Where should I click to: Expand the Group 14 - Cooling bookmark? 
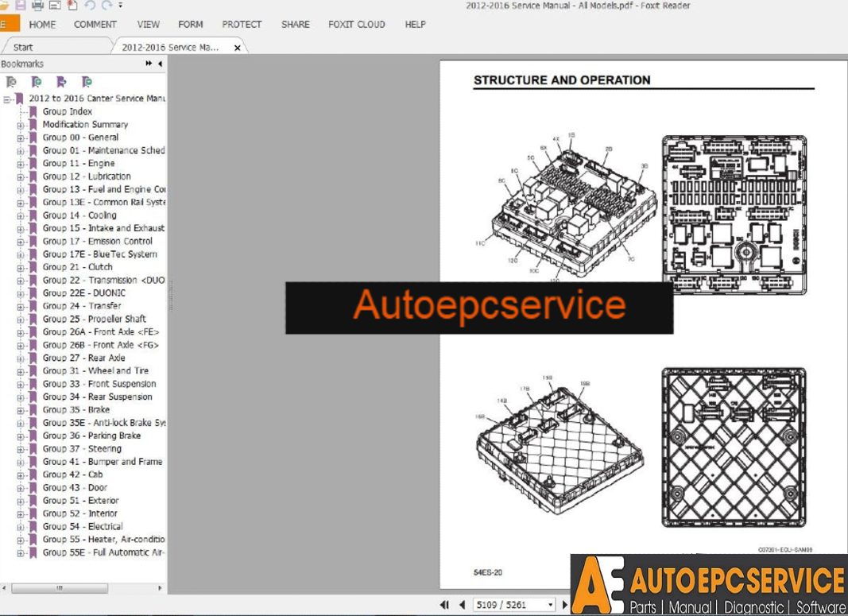tap(21, 215)
